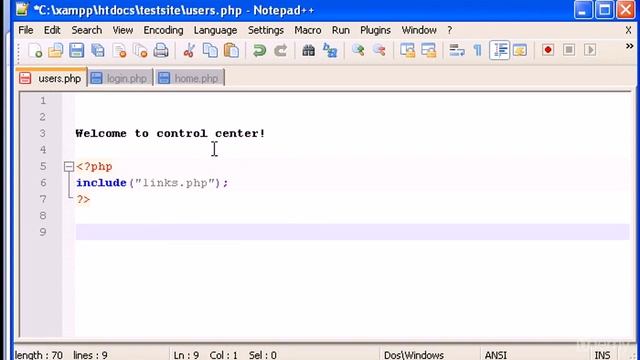Open the Search menu
This screenshot has width=640, height=360.
click(87, 30)
